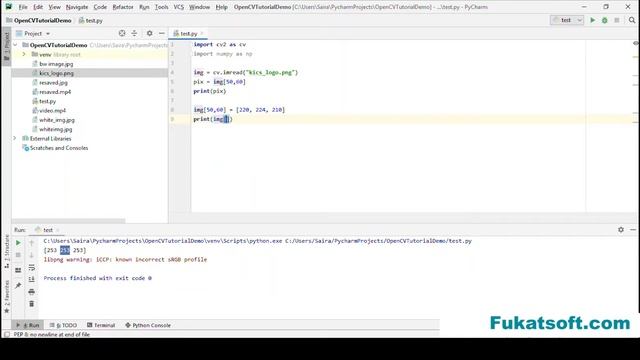Image resolution: width=640 pixels, height=360 pixels.
Task: Open the Window menu
Action: point(199,7)
